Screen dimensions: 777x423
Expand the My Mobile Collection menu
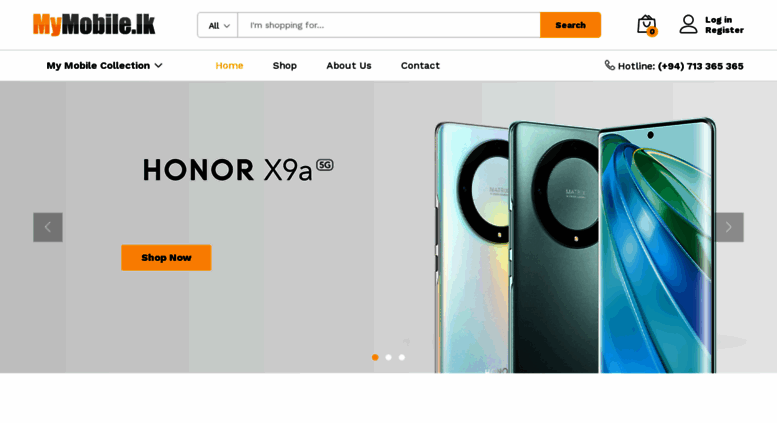105,65
